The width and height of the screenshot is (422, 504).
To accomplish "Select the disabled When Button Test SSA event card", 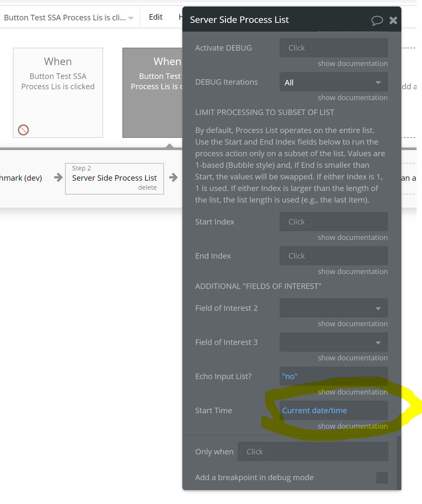I will pyautogui.click(x=58, y=93).
